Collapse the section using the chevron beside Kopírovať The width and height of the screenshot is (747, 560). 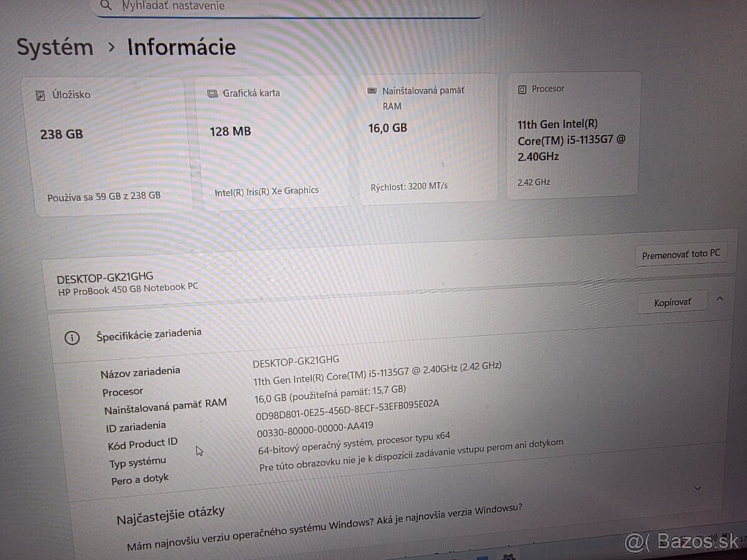tap(720, 300)
